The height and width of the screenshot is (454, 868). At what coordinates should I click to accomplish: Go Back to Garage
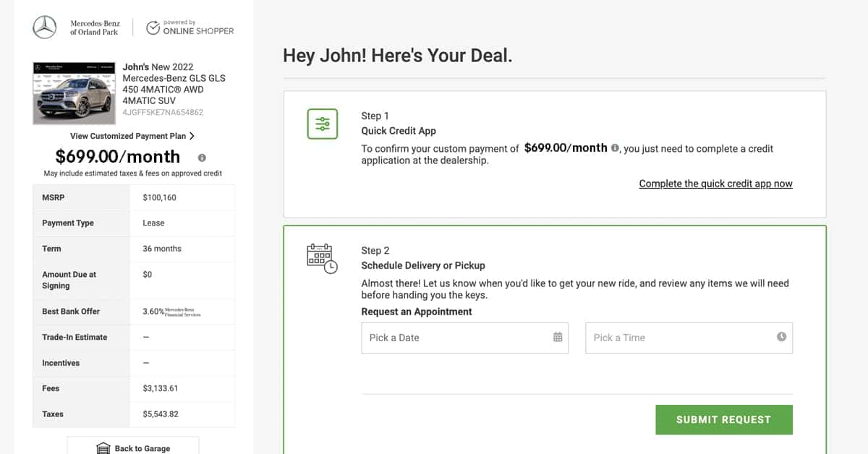click(x=133, y=445)
